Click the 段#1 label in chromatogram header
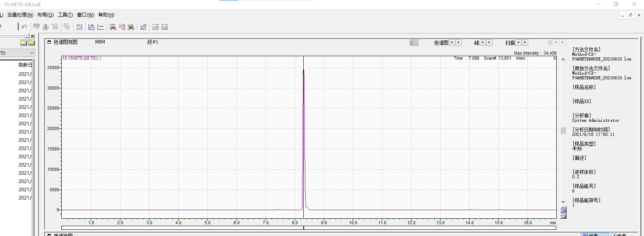Image resolution: width=644 pixels, height=236 pixels. pos(153,42)
